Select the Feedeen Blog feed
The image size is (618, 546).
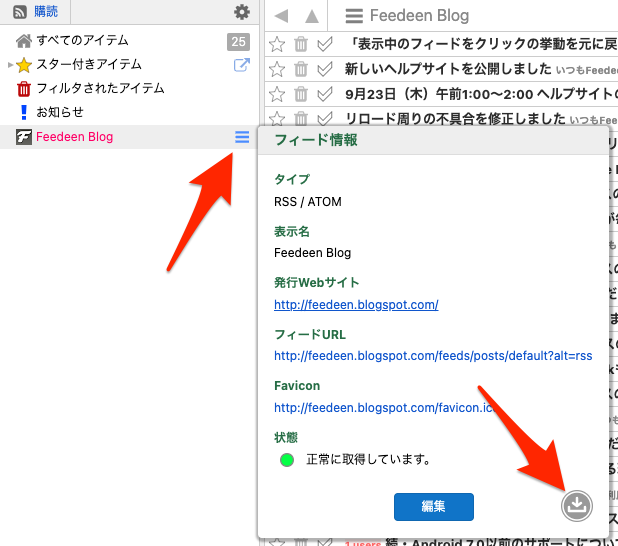pos(74,137)
